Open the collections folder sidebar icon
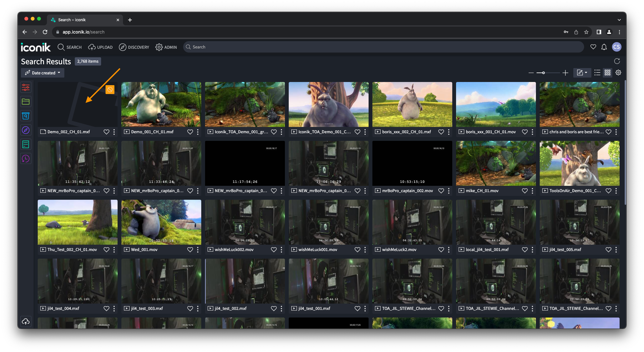The width and height of the screenshot is (644, 352). [26, 102]
